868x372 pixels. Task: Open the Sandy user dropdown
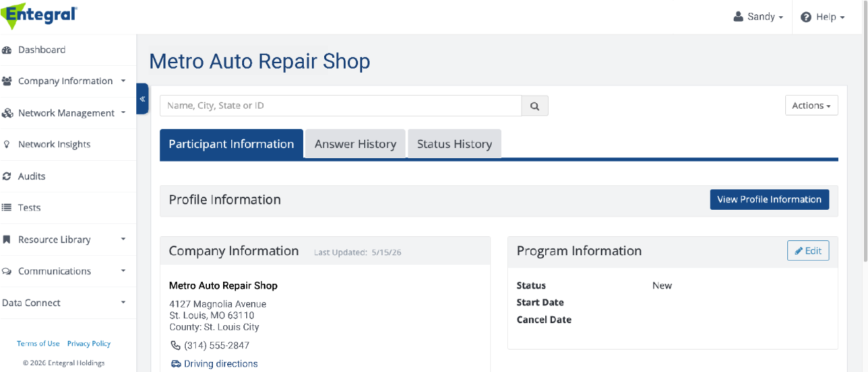click(758, 17)
